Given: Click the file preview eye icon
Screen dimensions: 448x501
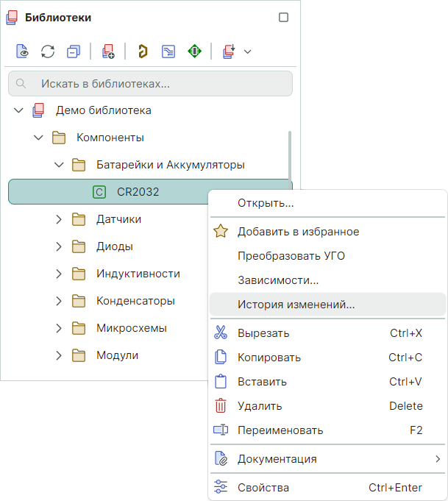Looking at the screenshot, I should (x=23, y=51).
